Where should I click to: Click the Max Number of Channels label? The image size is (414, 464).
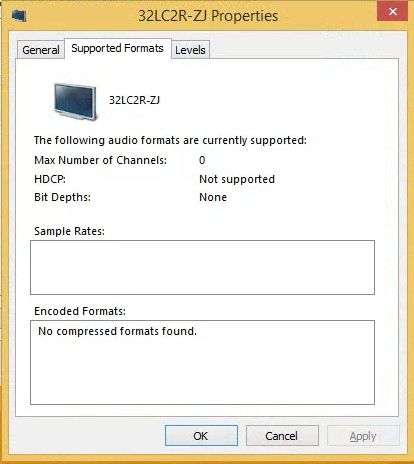[100, 160]
